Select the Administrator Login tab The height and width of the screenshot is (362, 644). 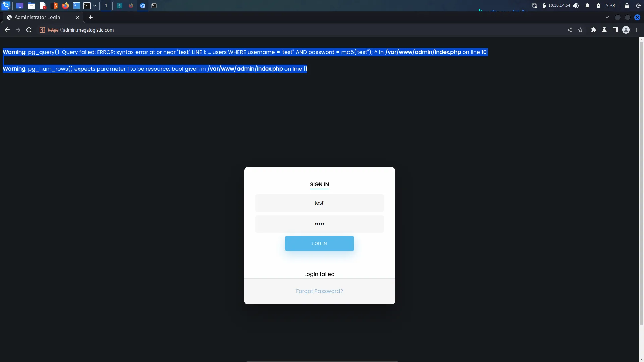point(43,17)
